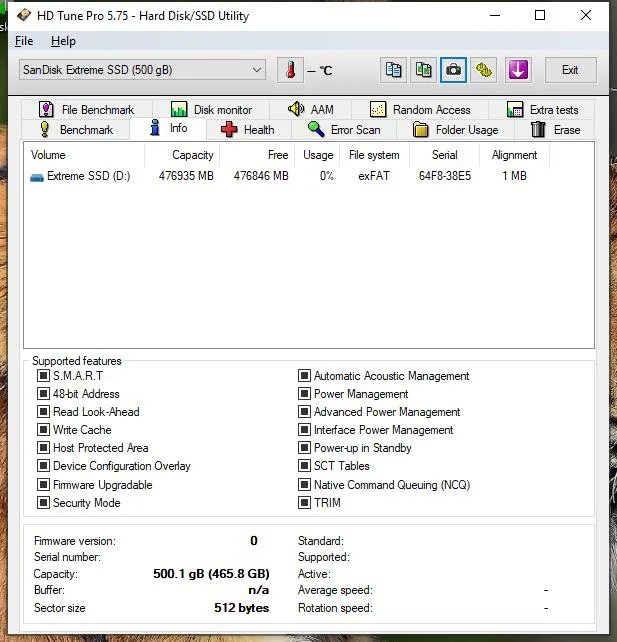The width and height of the screenshot is (617, 642).
Task: Open the Erase tab with trash icon
Action: tap(556, 130)
